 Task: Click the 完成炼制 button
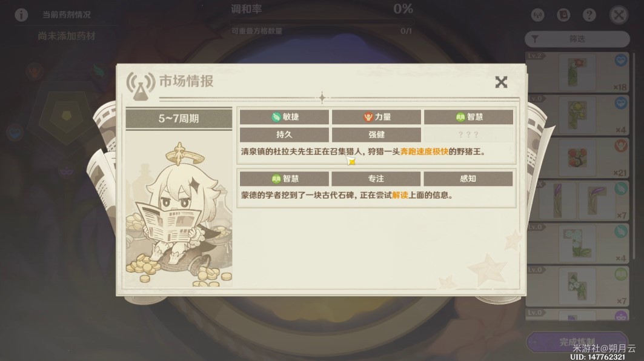pyautogui.click(x=577, y=342)
